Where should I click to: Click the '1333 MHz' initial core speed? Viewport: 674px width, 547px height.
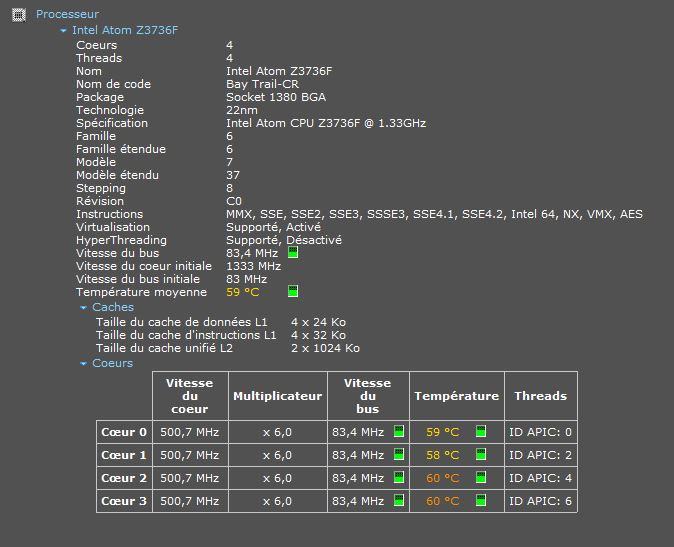click(x=254, y=266)
